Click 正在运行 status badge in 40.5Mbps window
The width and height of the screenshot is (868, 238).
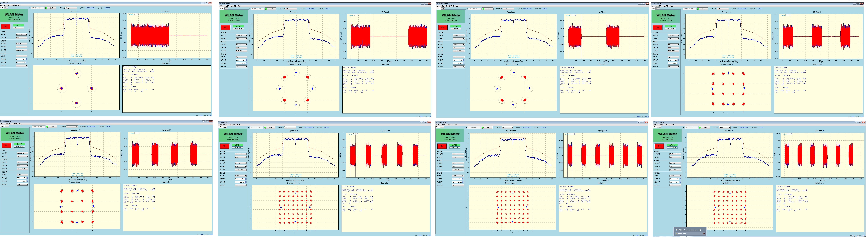[x=456, y=26]
